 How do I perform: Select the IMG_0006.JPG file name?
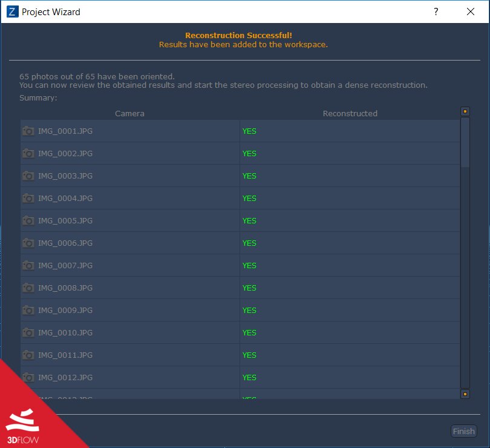pos(65,243)
